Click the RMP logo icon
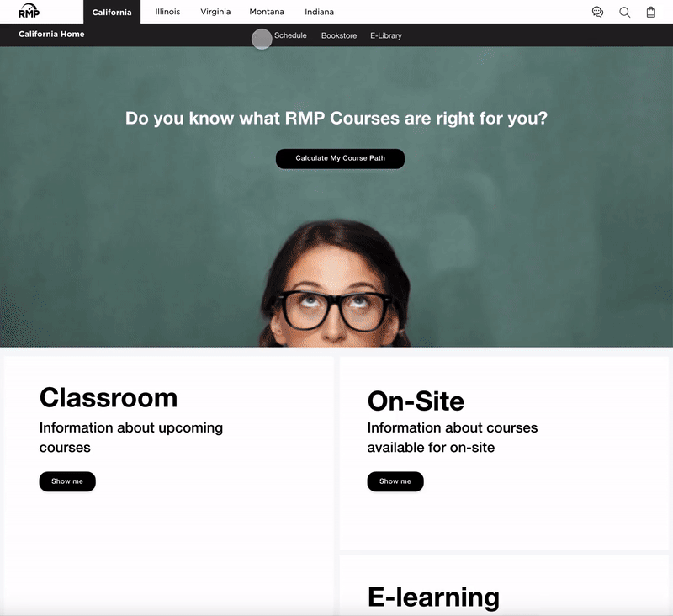The height and width of the screenshot is (616, 673). click(x=29, y=11)
